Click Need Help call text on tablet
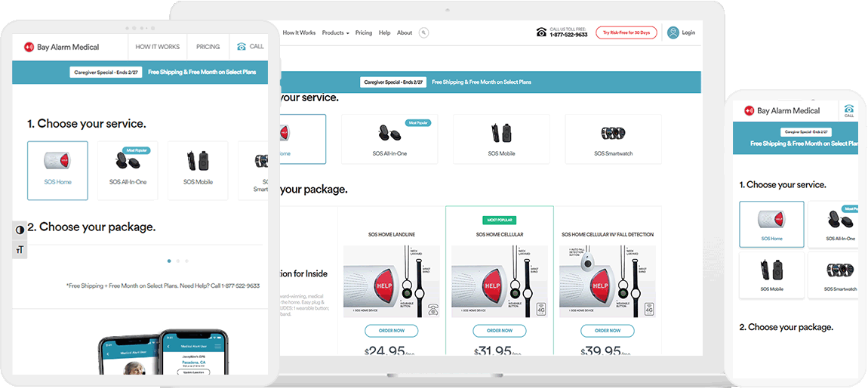Image resolution: width=868 pixels, height=389 pixels. tap(220, 286)
